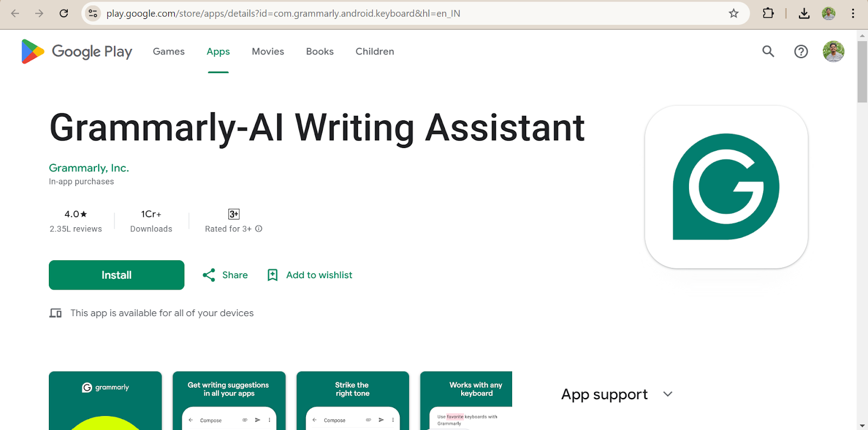
Task: Open the Grammarly, Inc. developer link
Action: pyautogui.click(x=89, y=168)
